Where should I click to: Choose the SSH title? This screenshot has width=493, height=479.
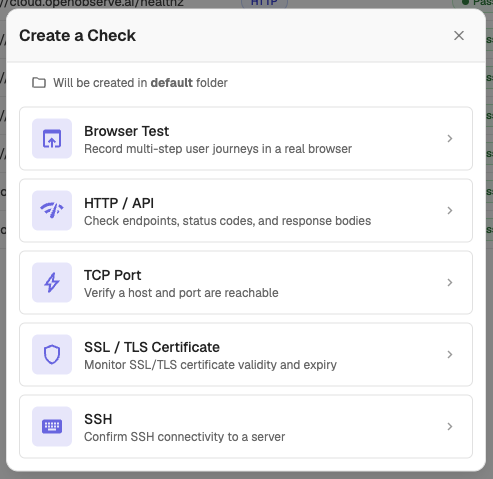coord(98,419)
